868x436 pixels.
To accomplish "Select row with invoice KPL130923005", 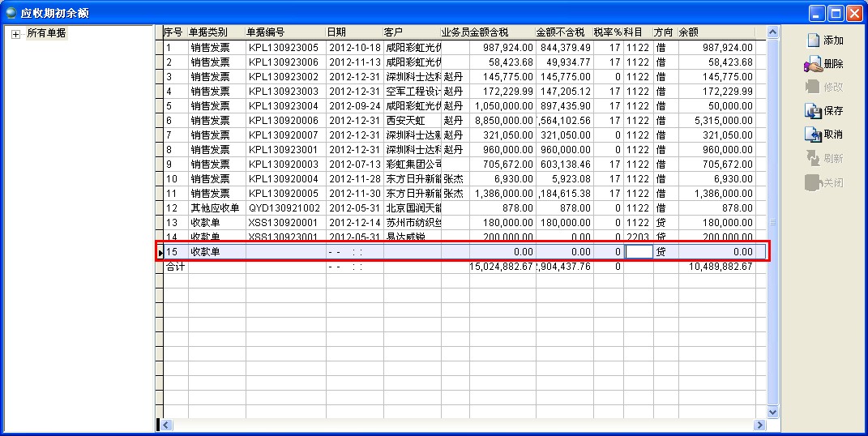I will coord(284,48).
